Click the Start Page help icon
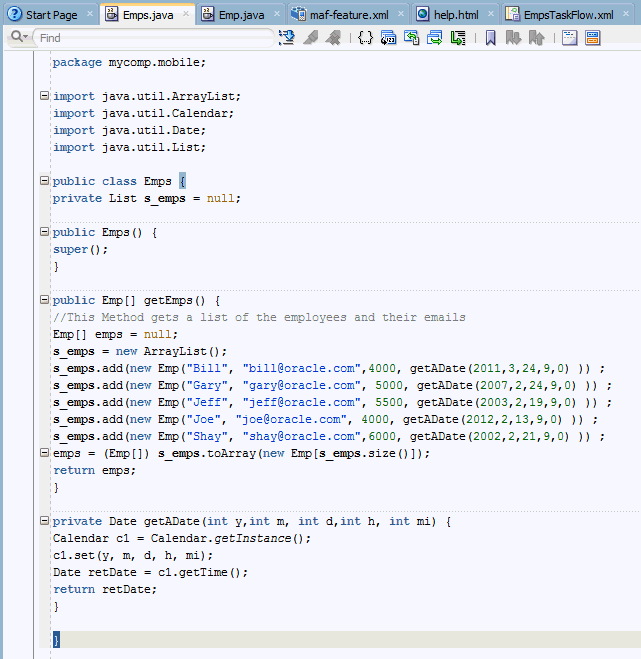This screenshot has height=659, width=641. pos(14,14)
